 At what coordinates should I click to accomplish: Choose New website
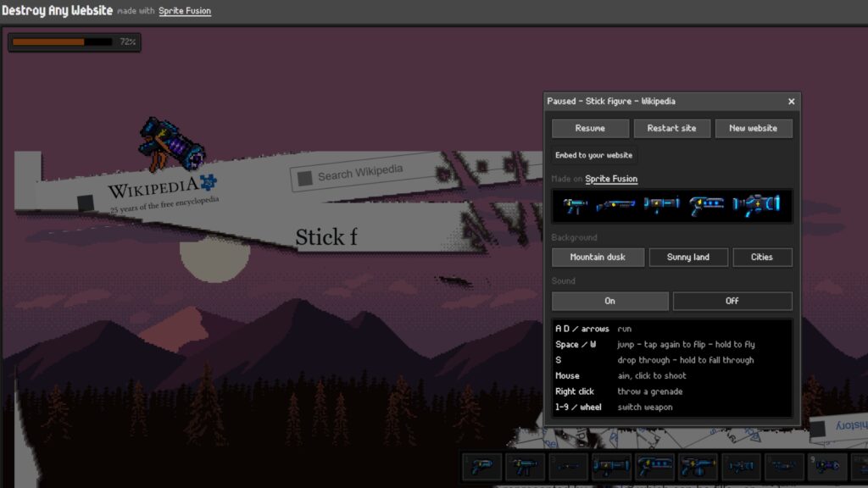click(x=753, y=129)
